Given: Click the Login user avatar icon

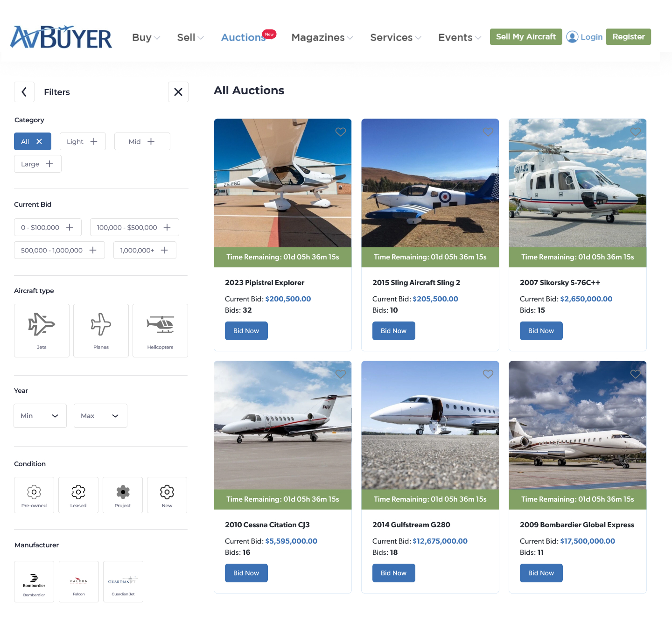Looking at the screenshot, I should tap(572, 37).
